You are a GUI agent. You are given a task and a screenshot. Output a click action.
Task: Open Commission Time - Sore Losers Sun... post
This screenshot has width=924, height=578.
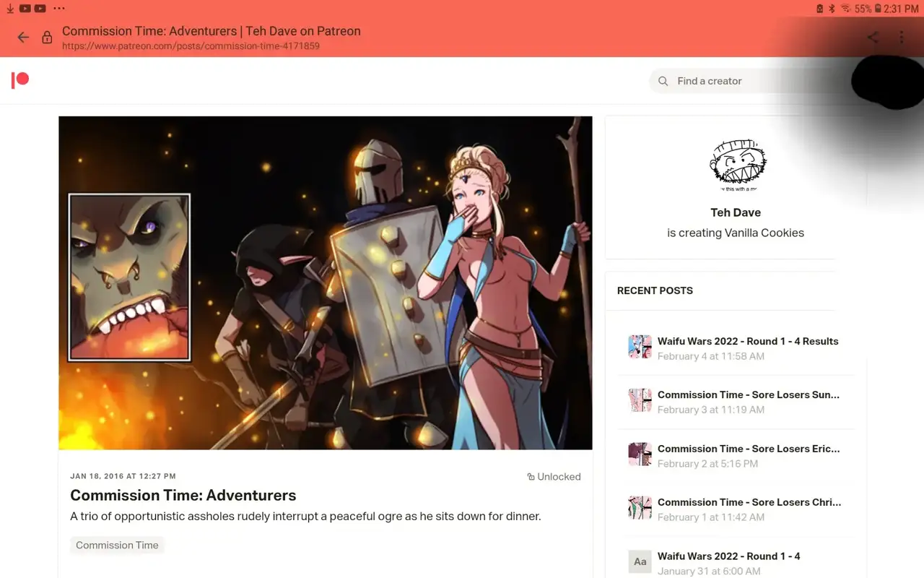[x=748, y=395]
